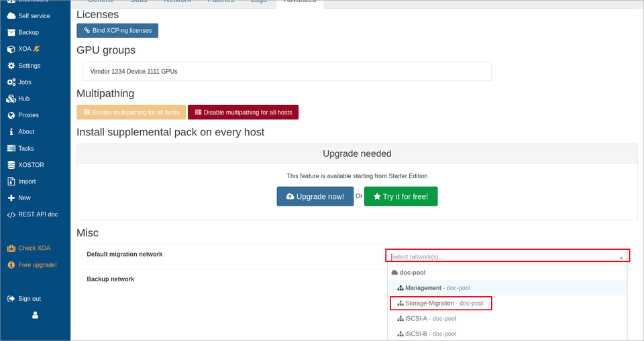Focus the Select network(s) search field
Image resolution: width=644 pixels, height=341 pixels.
tap(503, 257)
